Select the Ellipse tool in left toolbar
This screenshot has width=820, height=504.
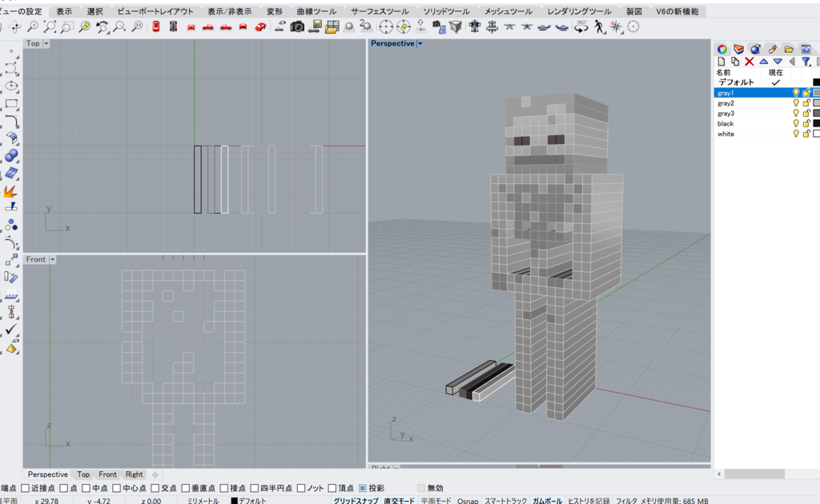11,86
